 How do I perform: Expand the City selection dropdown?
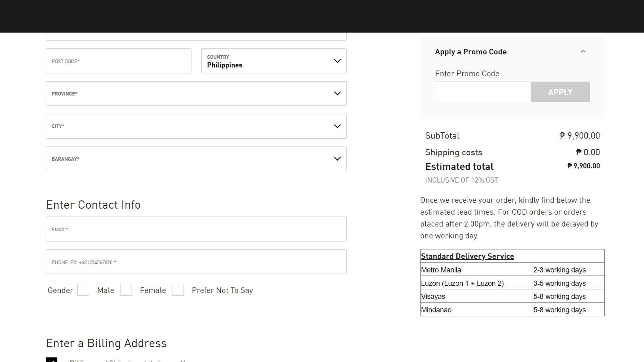pos(196,126)
